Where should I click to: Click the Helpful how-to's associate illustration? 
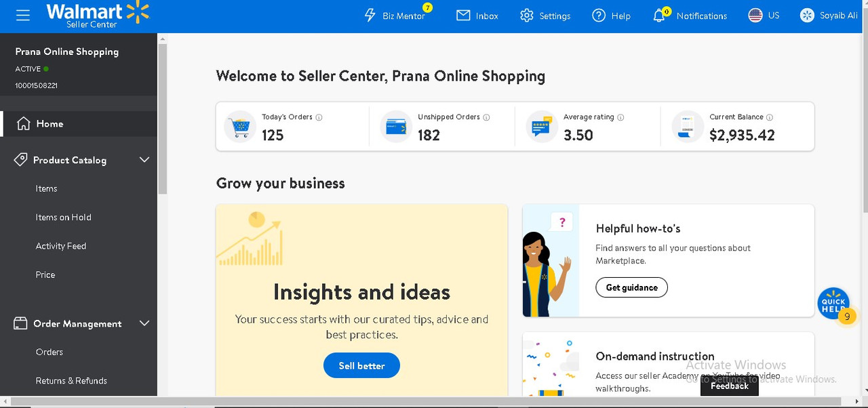click(551, 261)
